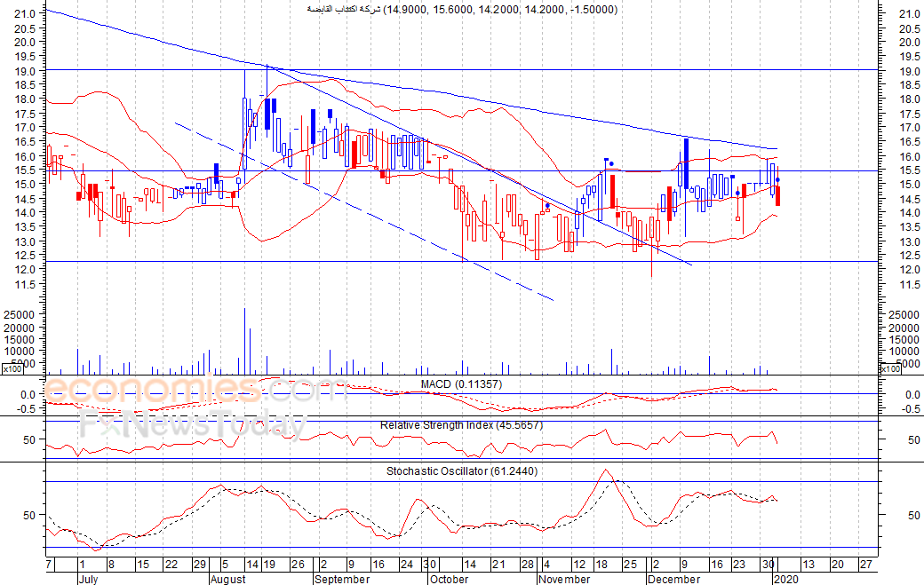This screenshot has width=924, height=585.
Task: Click the last red candlestick near 2020
Action: 778,195
